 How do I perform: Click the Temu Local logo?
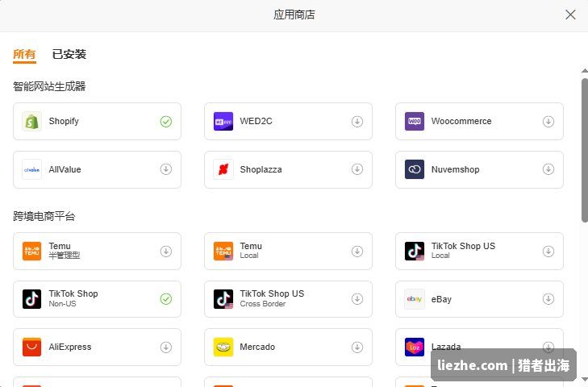pos(223,252)
